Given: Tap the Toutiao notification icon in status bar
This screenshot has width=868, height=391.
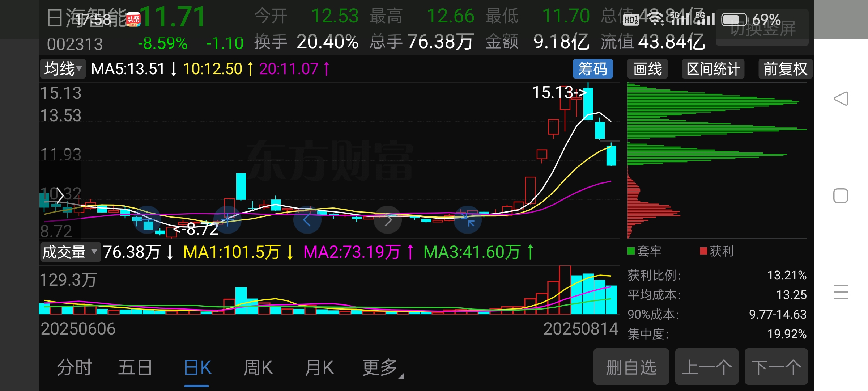Looking at the screenshot, I should coord(133,20).
